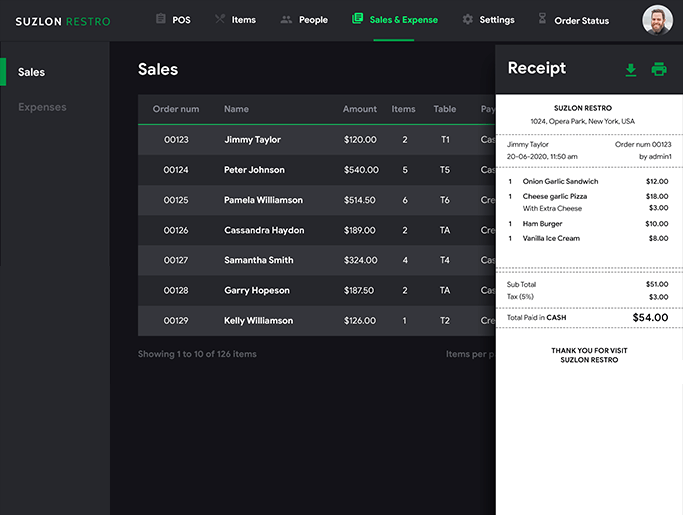
Task: Open the POS menu
Action: [181, 20]
